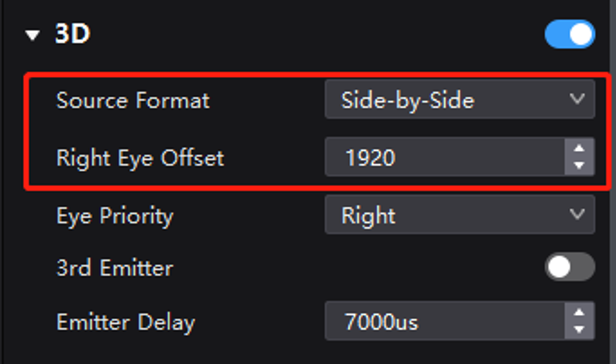Viewport: 616px width, 364px height.
Task: Click the 3D section header title
Action: tap(73, 34)
